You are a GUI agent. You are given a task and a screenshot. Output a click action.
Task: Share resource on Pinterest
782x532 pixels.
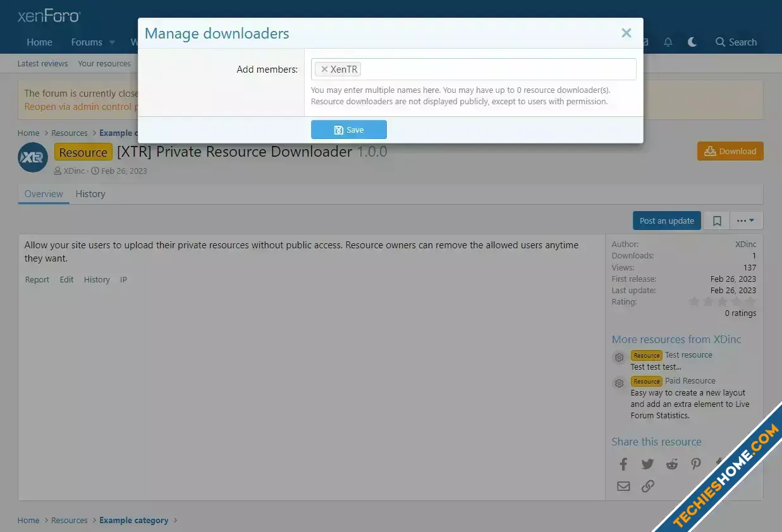coord(695,464)
